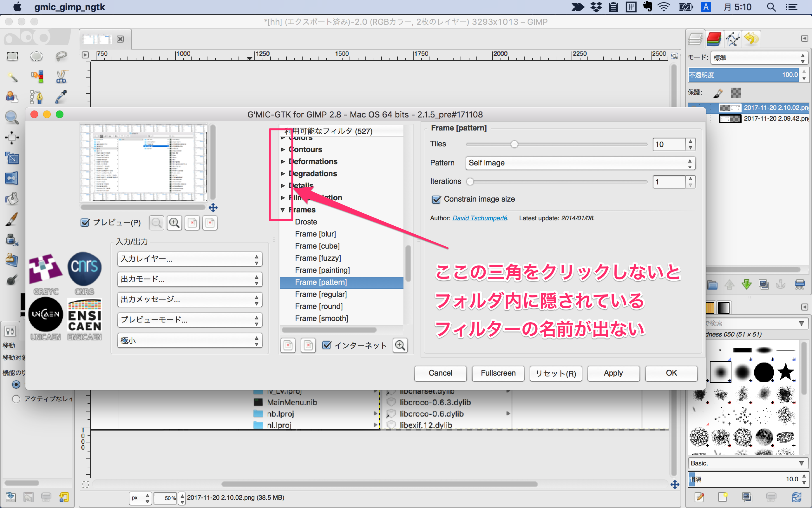Activate the Scissors Select tool
This screenshot has height=508, width=812.
click(61, 77)
